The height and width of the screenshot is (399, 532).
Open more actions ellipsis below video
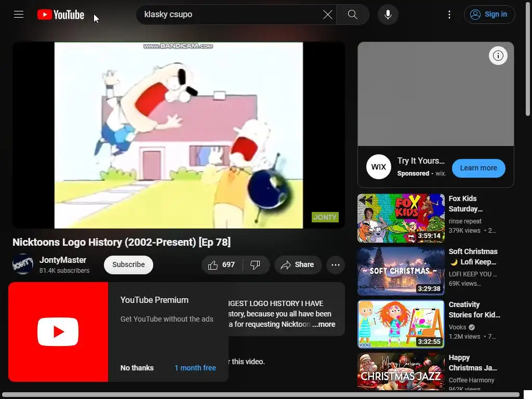(336, 264)
